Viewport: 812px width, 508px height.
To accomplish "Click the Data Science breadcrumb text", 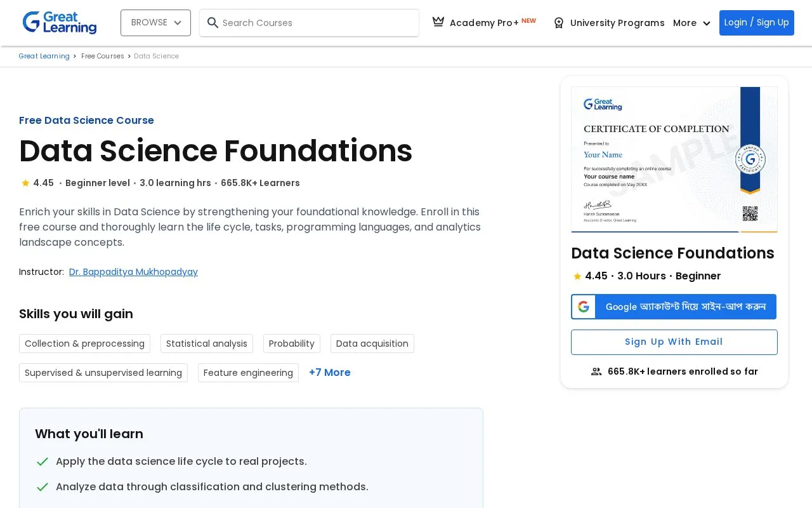I will click(x=156, y=56).
